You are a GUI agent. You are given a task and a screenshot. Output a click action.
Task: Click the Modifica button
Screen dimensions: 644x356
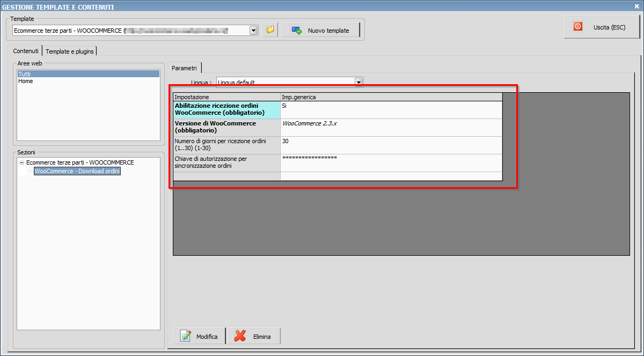(199, 336)
